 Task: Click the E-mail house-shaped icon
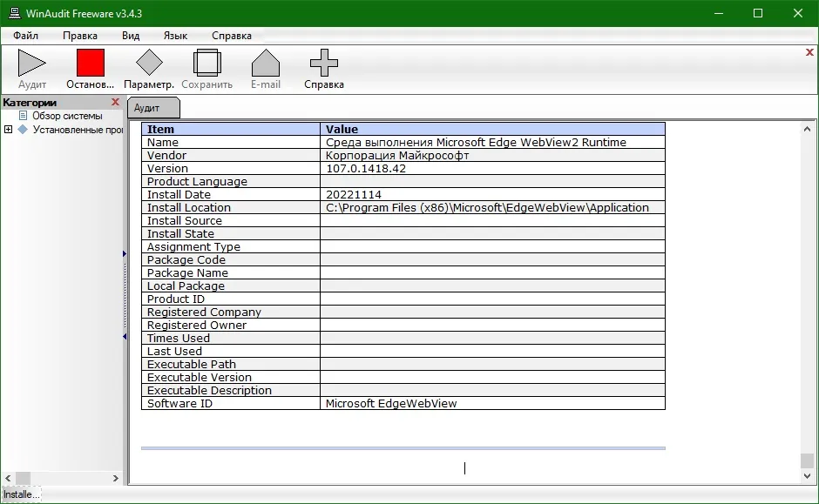coord(266,63)
